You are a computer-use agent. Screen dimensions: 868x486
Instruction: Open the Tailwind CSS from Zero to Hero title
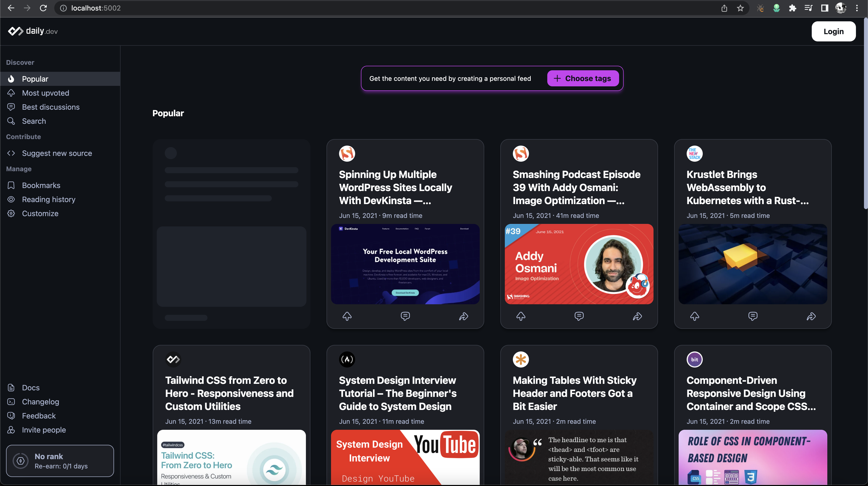(x=229, y=393)
